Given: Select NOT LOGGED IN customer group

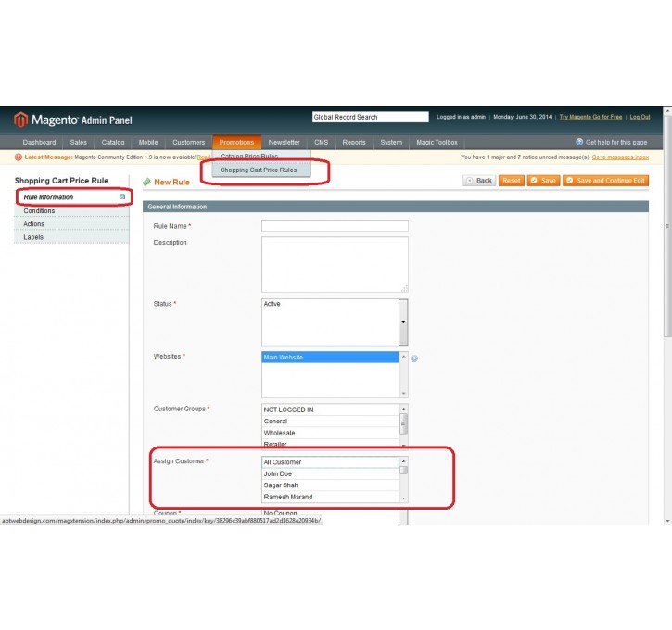Looking at the screenshot, I should (331, 409).
